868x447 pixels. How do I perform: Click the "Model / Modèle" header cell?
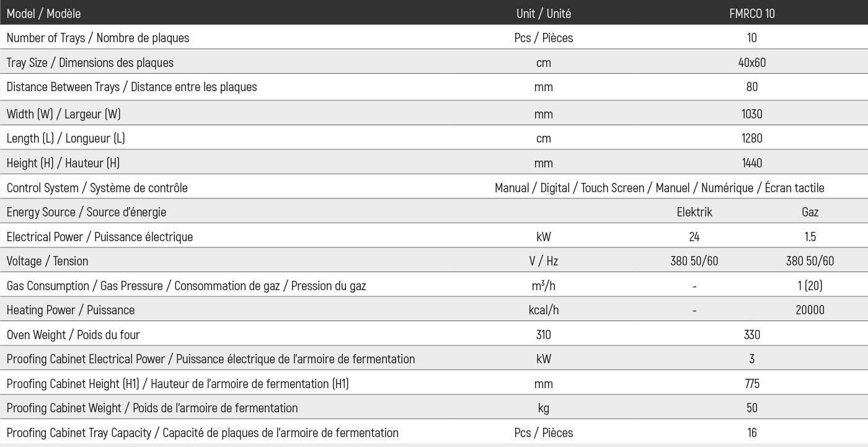tap(43, 13)
